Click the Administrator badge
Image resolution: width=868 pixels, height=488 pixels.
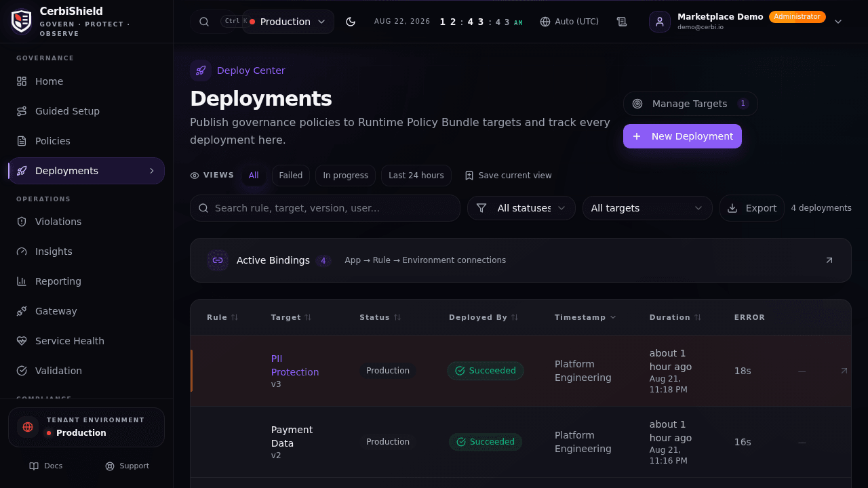point(797,17)
